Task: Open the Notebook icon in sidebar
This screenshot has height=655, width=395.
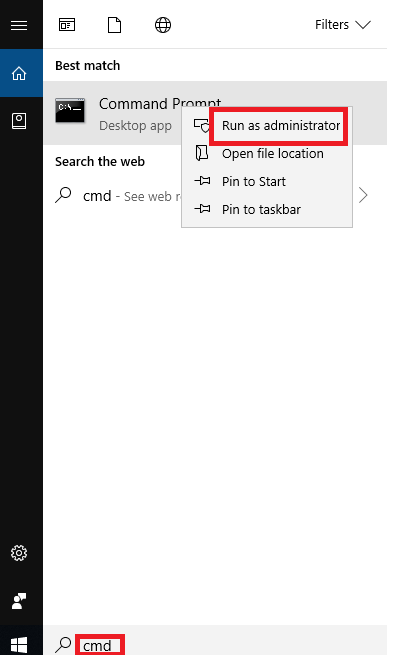Action: tap(19, 121)
